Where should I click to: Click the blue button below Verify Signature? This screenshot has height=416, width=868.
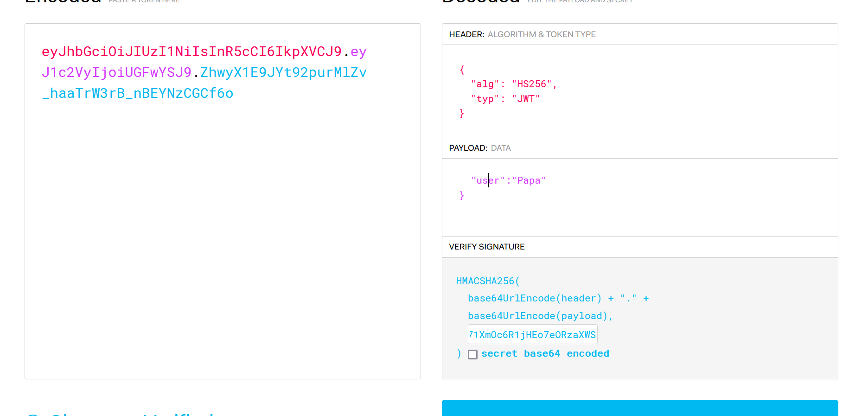[639, 408]
